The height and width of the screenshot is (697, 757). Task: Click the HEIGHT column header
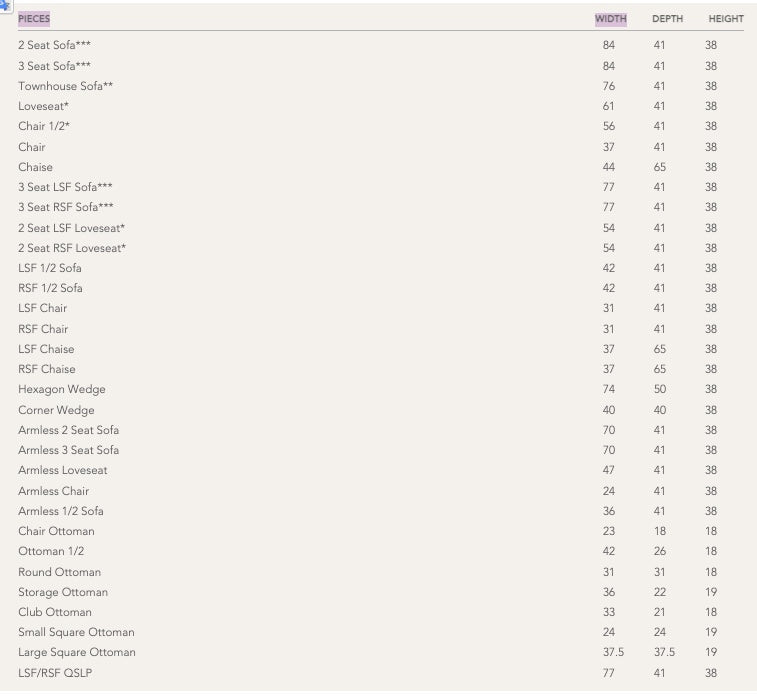tap(726, 19)
